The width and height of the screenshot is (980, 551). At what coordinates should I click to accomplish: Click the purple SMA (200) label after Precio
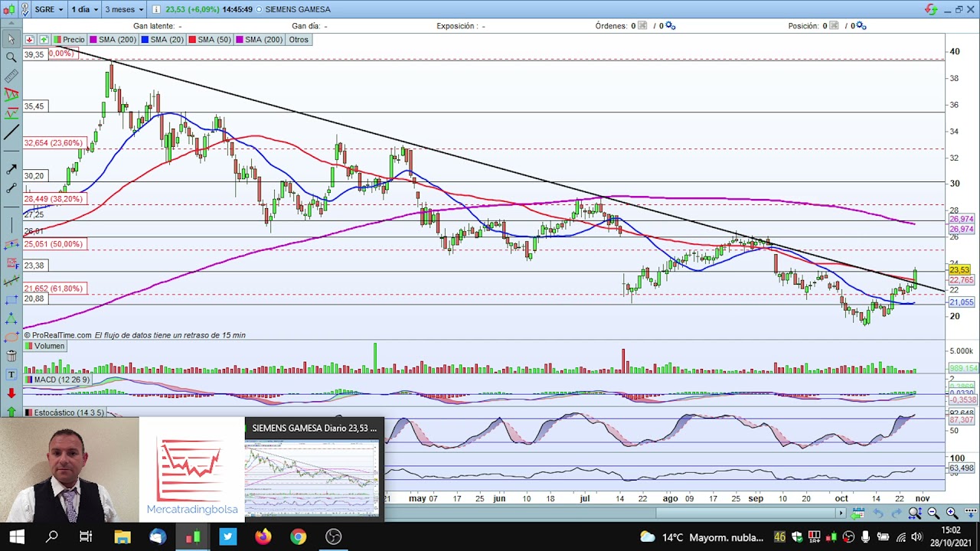[x=113, y=40]
